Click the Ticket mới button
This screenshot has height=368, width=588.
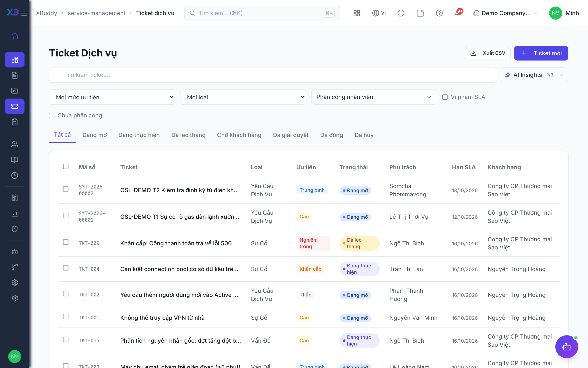pos(541,53)
